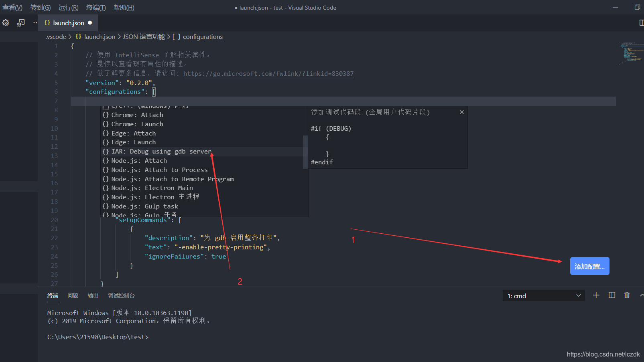
Task: Select the launch.json editor tab
Action: 68,23
